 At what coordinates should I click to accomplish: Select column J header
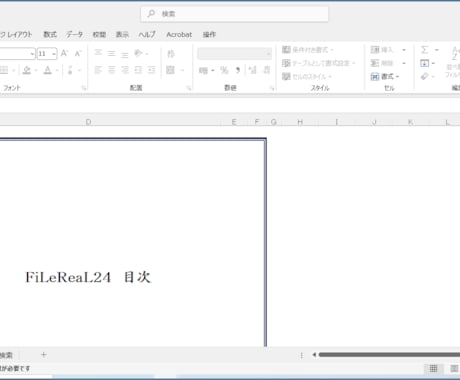tap(374, 122)
